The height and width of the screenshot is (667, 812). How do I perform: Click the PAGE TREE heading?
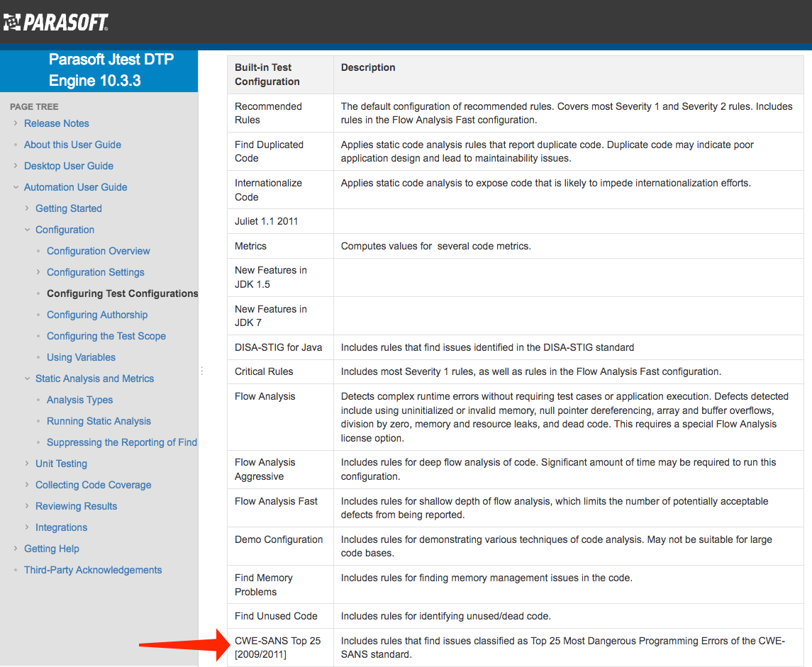(x=34, y=106)
